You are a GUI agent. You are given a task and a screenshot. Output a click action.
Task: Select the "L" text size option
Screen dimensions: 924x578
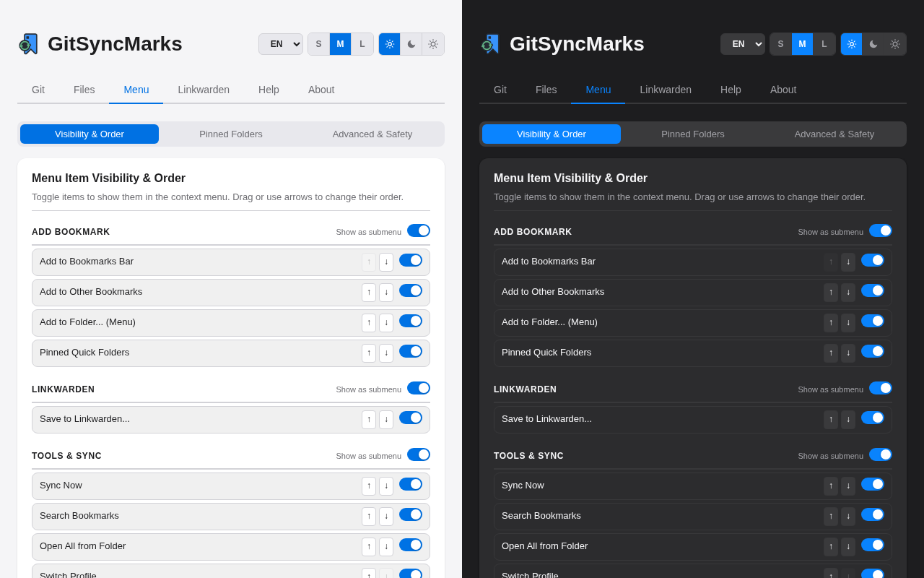(362, 44)
